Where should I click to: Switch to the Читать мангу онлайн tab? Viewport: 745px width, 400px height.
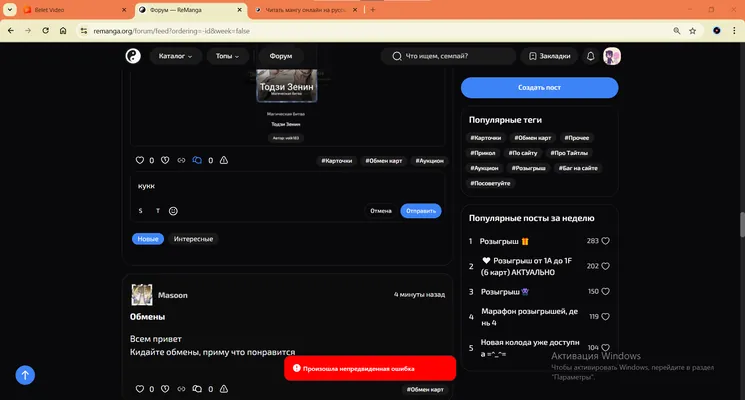305,10
